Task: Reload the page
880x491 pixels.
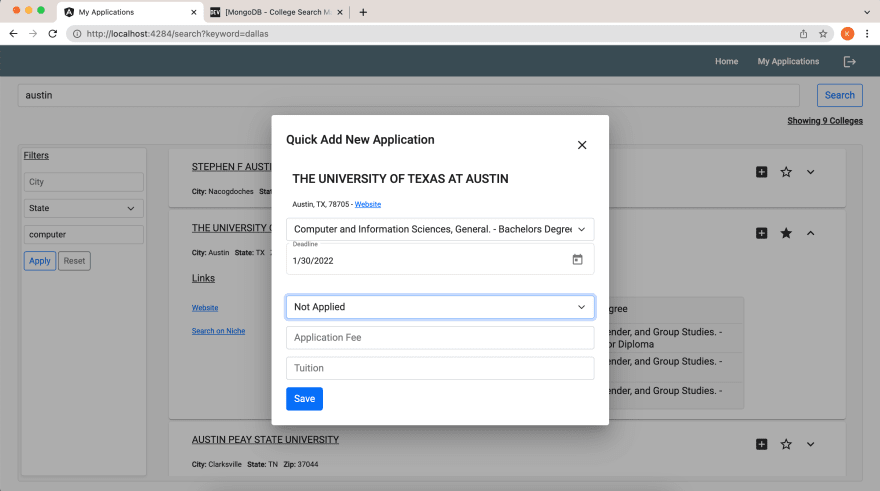Action: tap(53, 34)
